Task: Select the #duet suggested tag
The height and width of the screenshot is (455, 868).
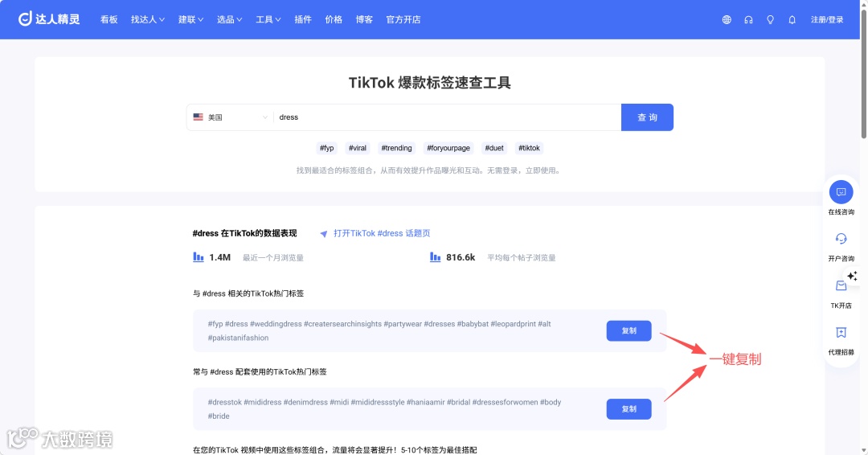Action: [494, 148]
